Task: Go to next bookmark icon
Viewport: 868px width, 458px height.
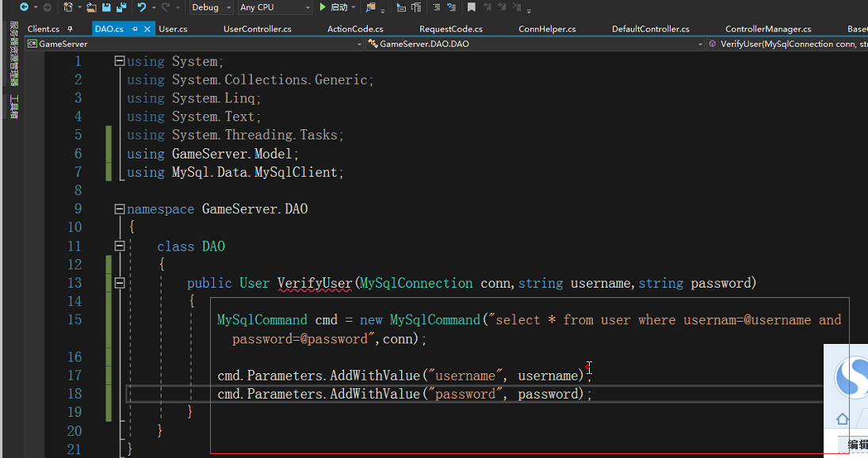Action: coord(502,7)
